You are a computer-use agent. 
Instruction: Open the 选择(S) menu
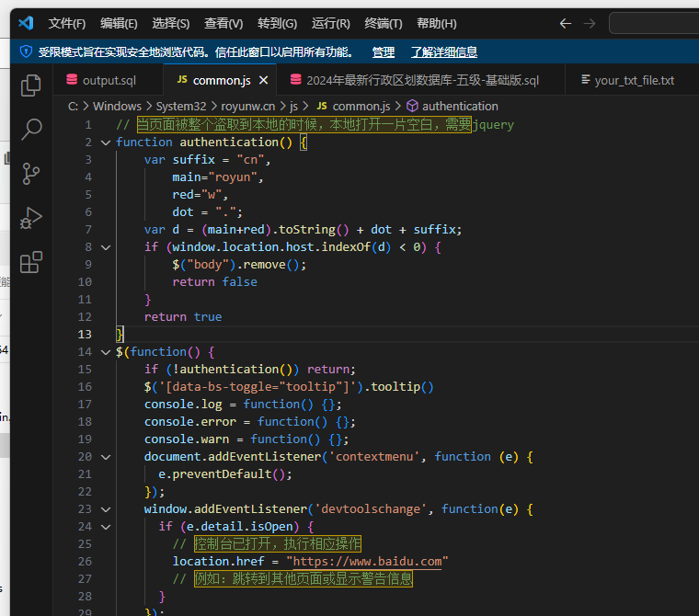point(171,23)
